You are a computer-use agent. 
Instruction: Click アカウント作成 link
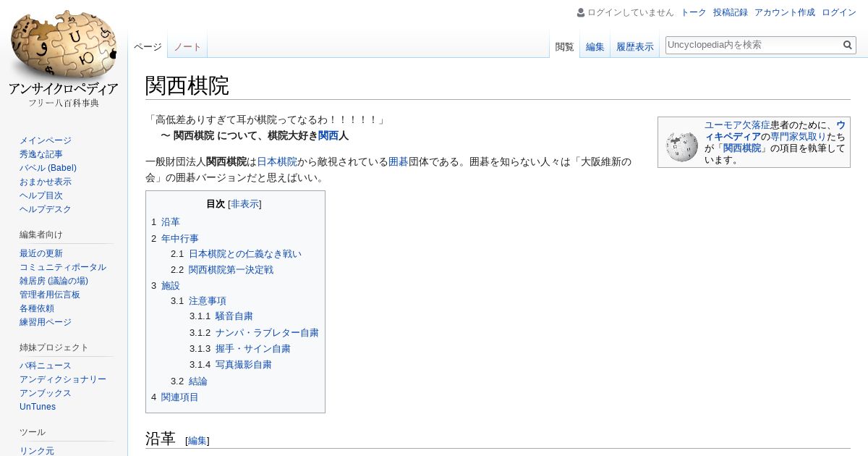[x=785, y=12]
